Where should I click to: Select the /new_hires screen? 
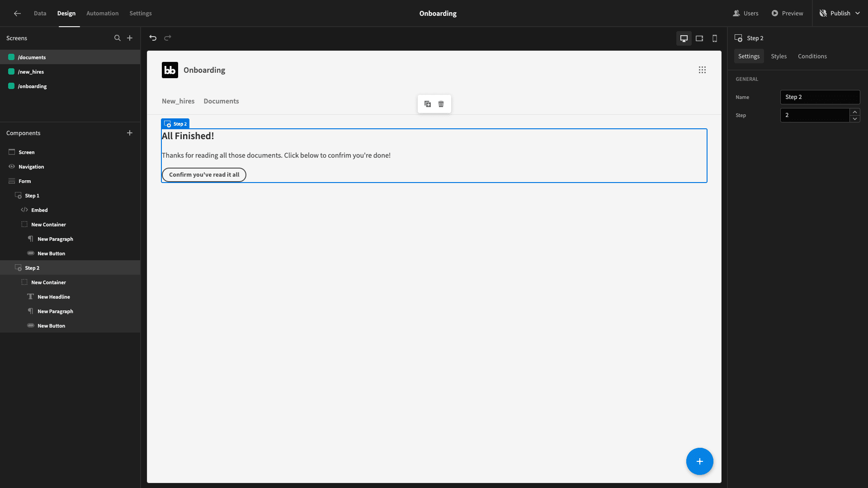pyautogui.click(x=70, y=72)
